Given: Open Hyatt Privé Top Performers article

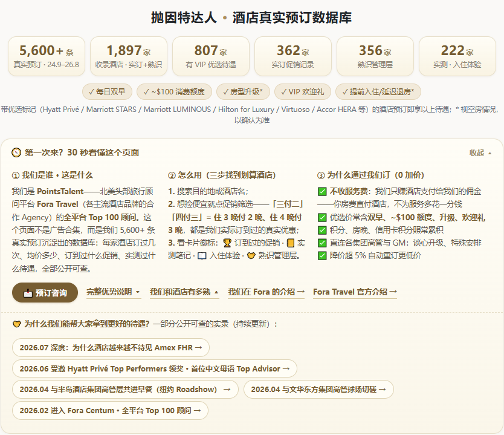Looking at the screenshot, I should click(x=154, y=368).
